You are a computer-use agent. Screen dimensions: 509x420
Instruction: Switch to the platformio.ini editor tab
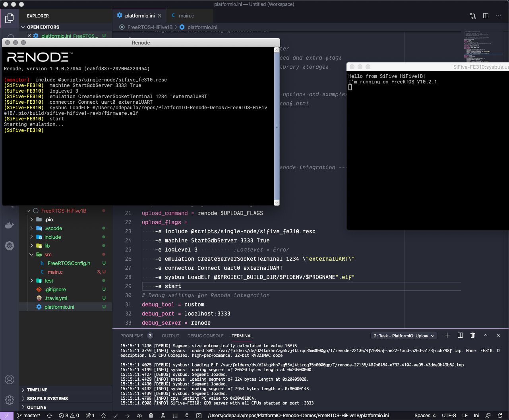coord(139,16)
